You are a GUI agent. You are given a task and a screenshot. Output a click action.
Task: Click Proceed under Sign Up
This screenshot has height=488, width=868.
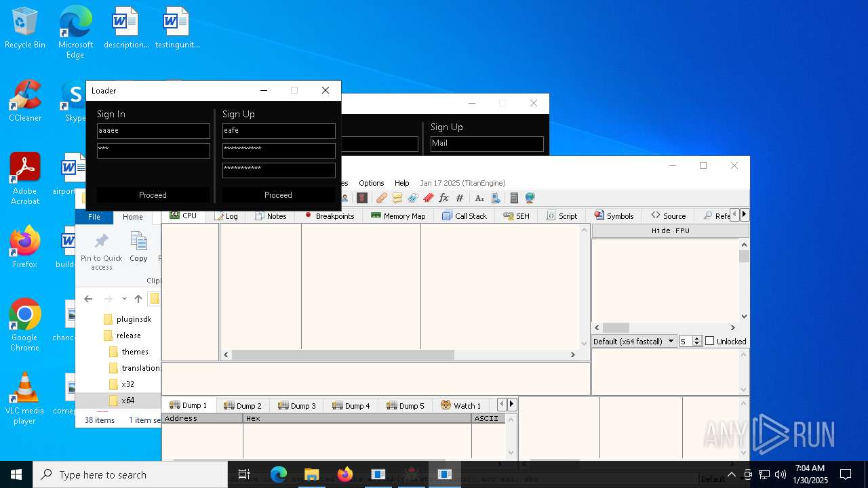(278, 195)
